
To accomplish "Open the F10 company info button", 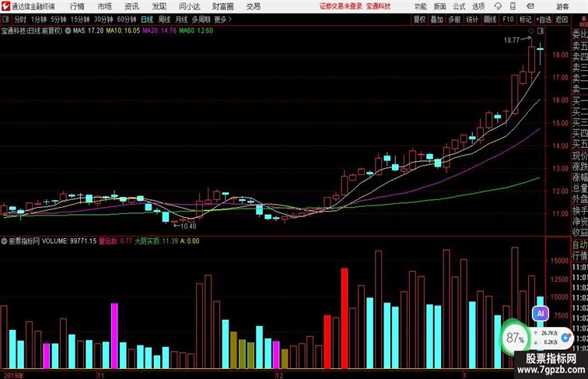I will 508,19.
